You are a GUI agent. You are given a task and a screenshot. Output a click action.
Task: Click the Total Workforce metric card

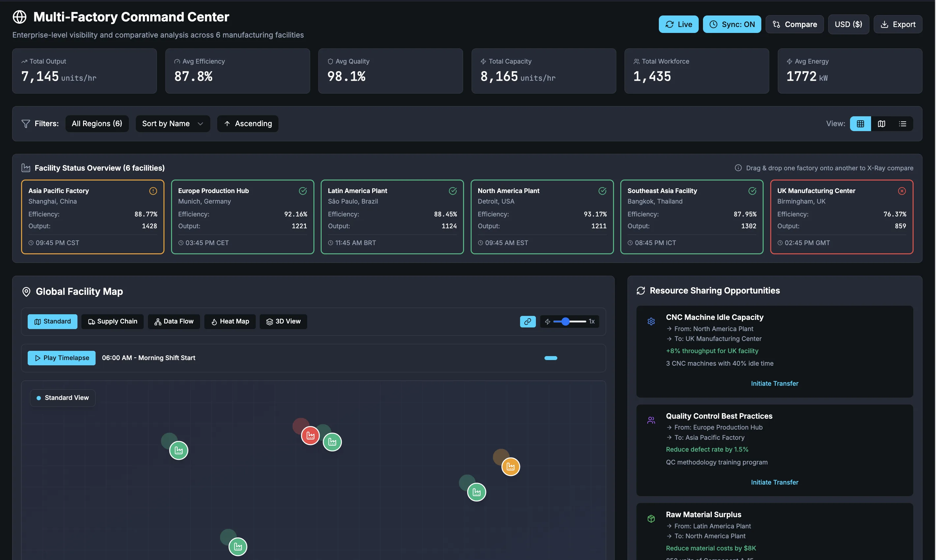click(697, 71)
